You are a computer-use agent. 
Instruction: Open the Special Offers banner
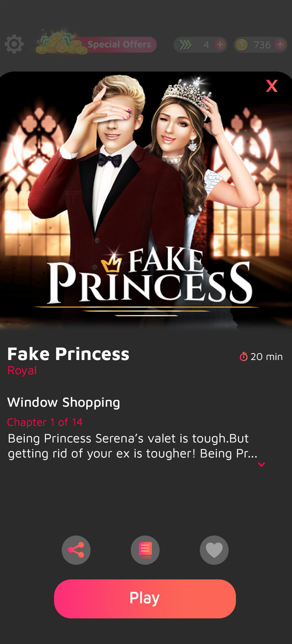[96, 44]
